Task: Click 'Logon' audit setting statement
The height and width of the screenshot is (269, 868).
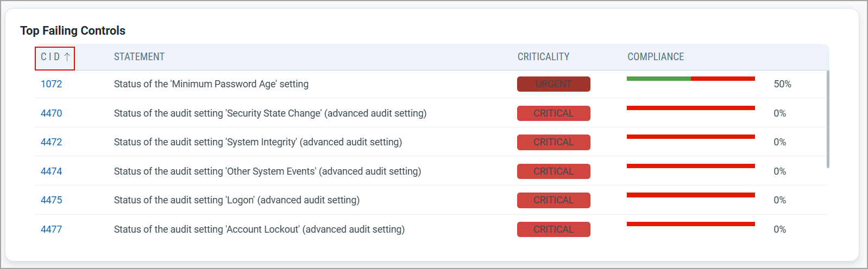Action: point(237,200)
